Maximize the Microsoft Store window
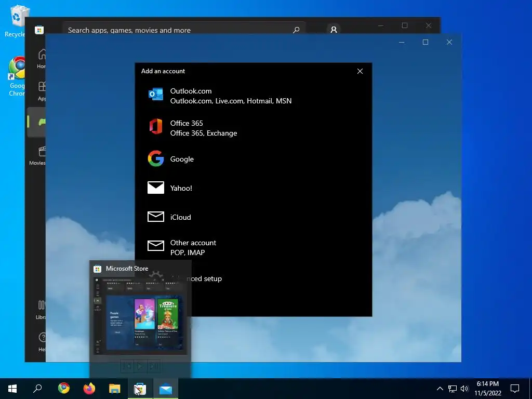The image size is (532, 399). (404, 25)
